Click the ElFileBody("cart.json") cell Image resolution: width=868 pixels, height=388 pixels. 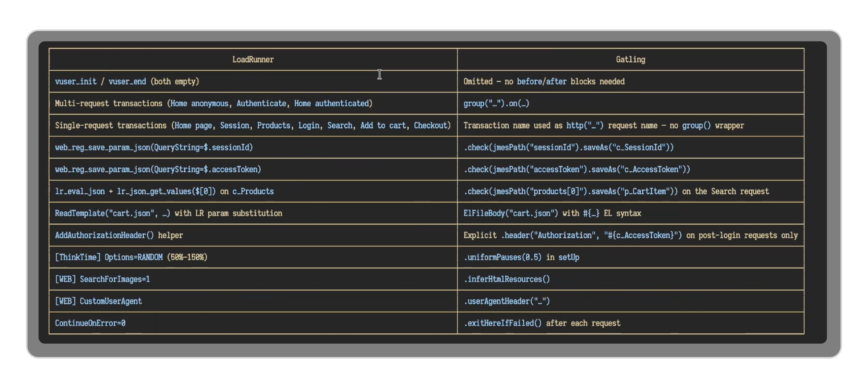click(x=552, y=213)
